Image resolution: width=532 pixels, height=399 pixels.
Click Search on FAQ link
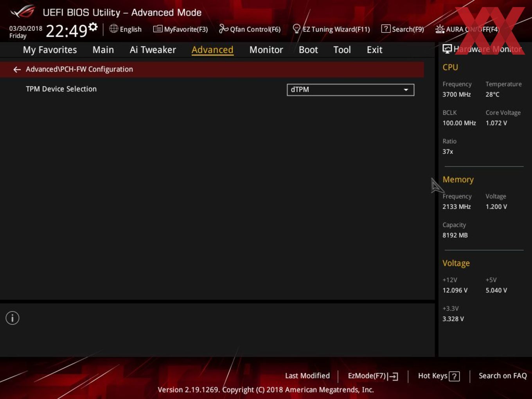point(503,376)
